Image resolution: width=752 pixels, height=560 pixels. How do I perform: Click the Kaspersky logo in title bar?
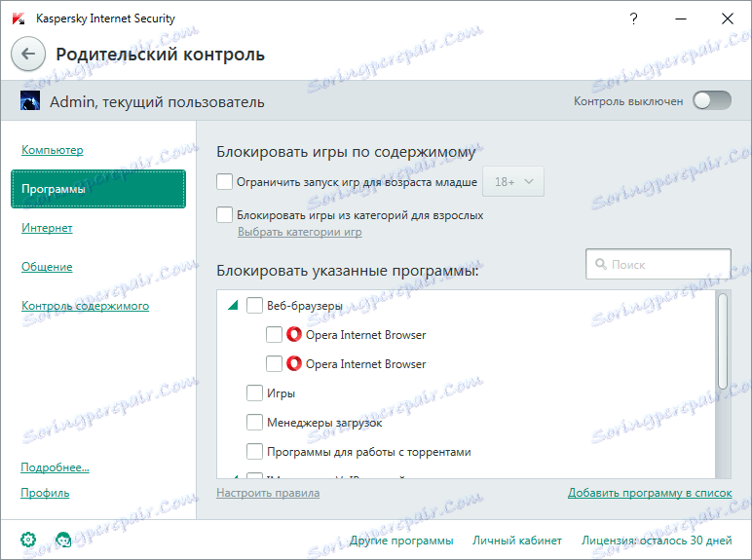pos(19,19)
